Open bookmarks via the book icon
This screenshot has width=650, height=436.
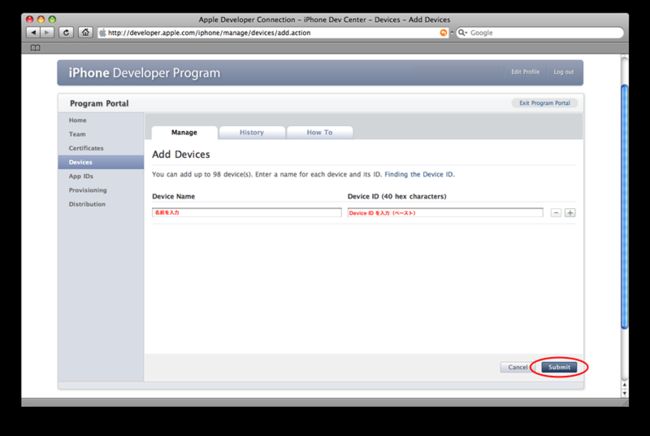click(35, 48)
